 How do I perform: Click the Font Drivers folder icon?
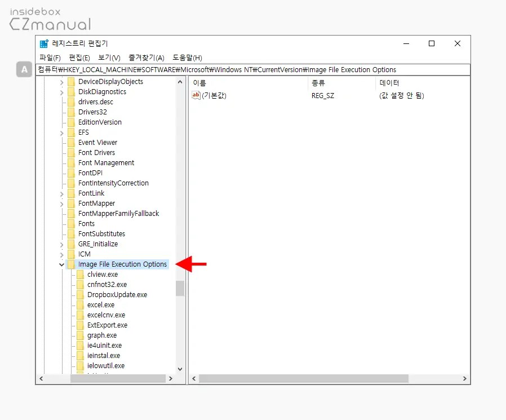pos(72,153)
